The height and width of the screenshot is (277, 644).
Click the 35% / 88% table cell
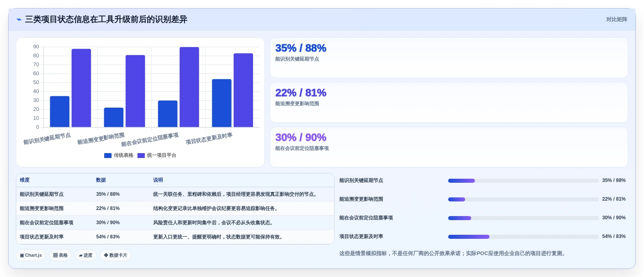coord(108,194)
